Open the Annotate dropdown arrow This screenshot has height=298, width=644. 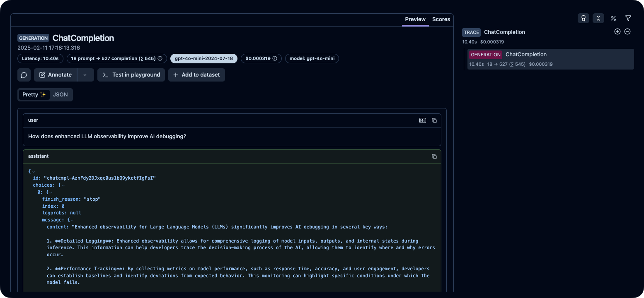(x=85, y=75)
